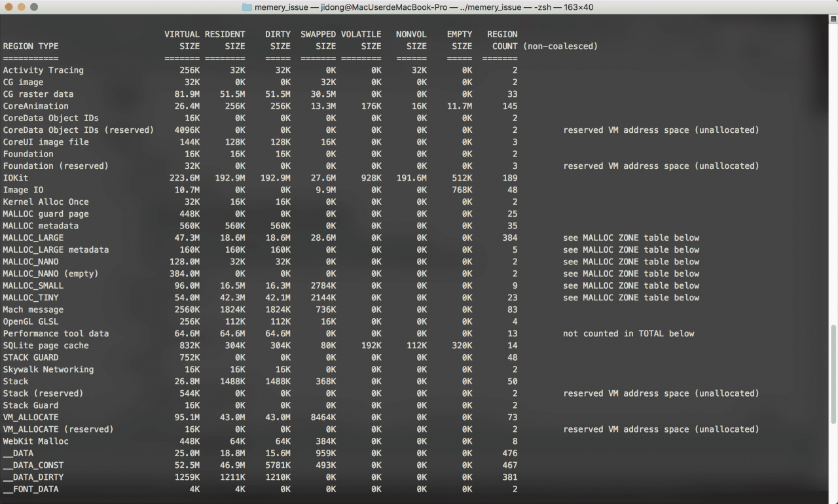Minimize the terminal using yellow button

click(x=21, y=7)
